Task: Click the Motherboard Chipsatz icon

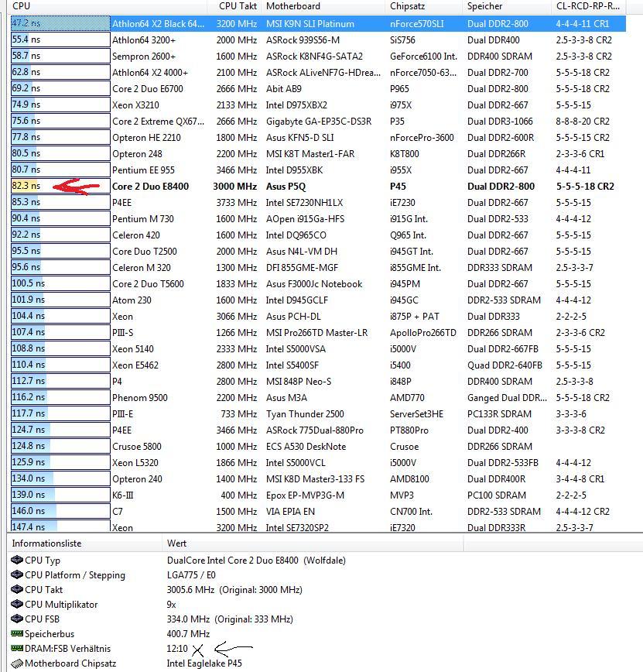Action: click(17, 663)
